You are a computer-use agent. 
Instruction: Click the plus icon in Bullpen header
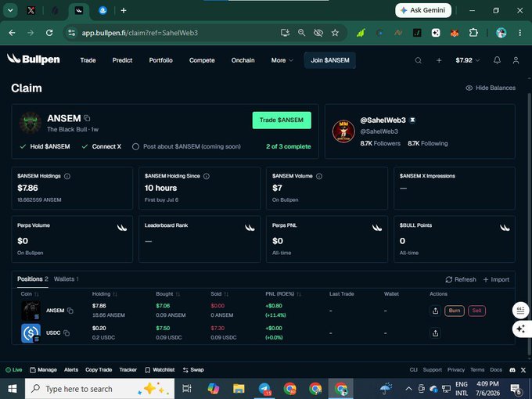pyautogui.click(x=439, y=60)
